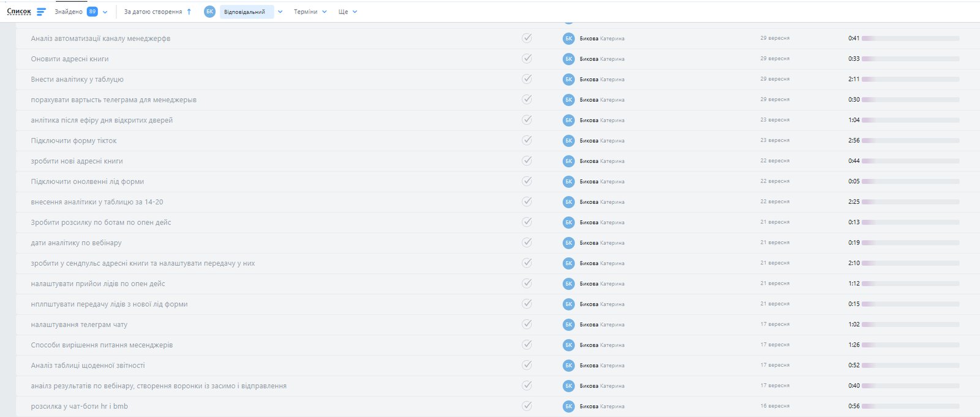Click the sort direction arrow icon

coord(189,12)
